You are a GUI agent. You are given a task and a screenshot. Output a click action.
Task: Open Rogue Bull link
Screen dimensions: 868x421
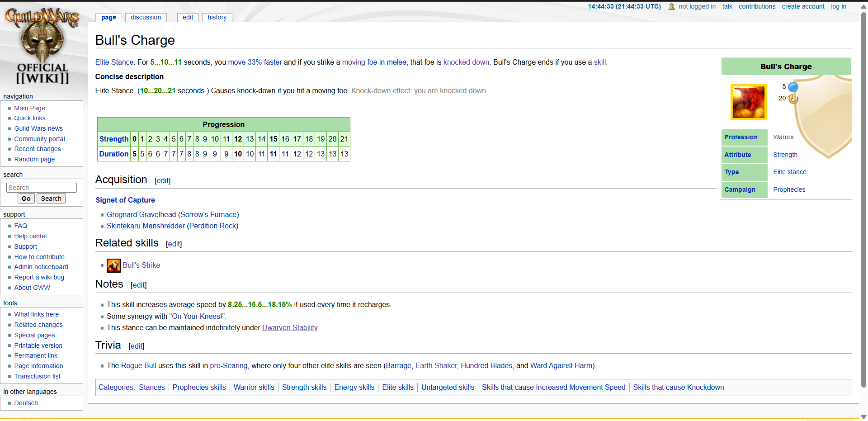pyautogui.click(x=139, y=365)
